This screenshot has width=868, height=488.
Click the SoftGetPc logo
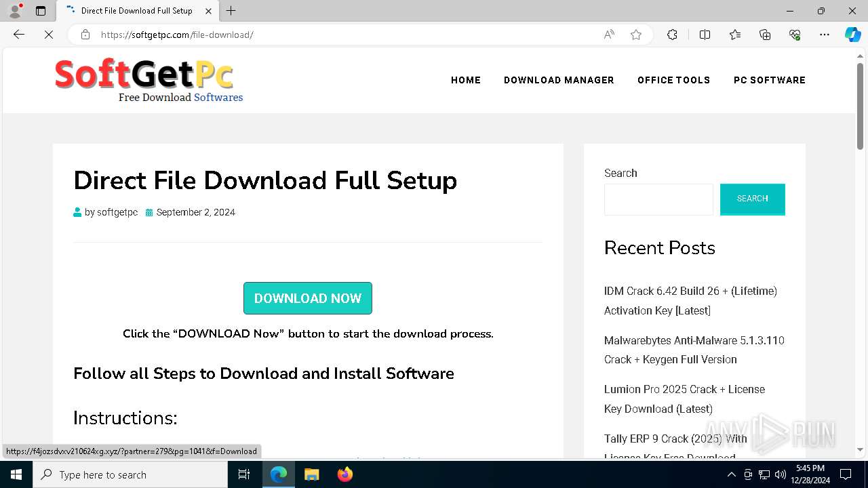click(149, 80)
